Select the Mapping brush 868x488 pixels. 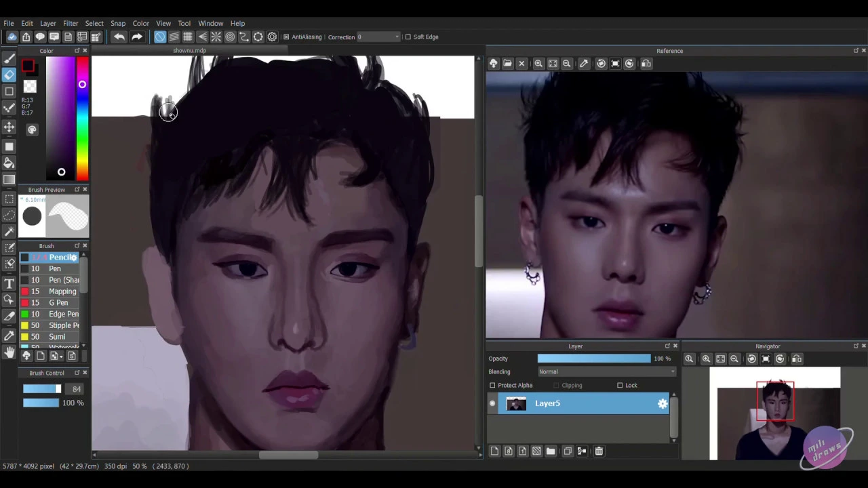[50, 291]
